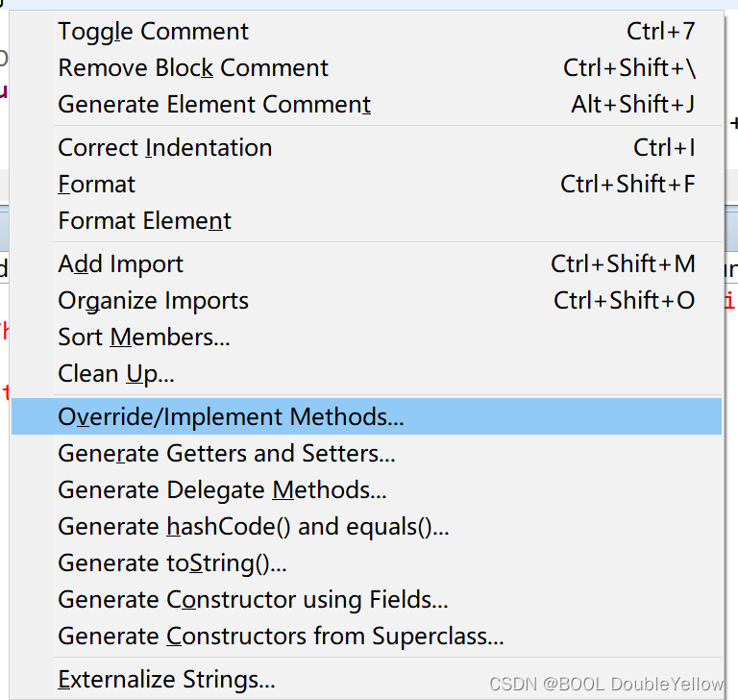Click Generate hashCode() and equals()
Image resolution: width=738 pixels, height=700 pixels.
tap(254, 527)
